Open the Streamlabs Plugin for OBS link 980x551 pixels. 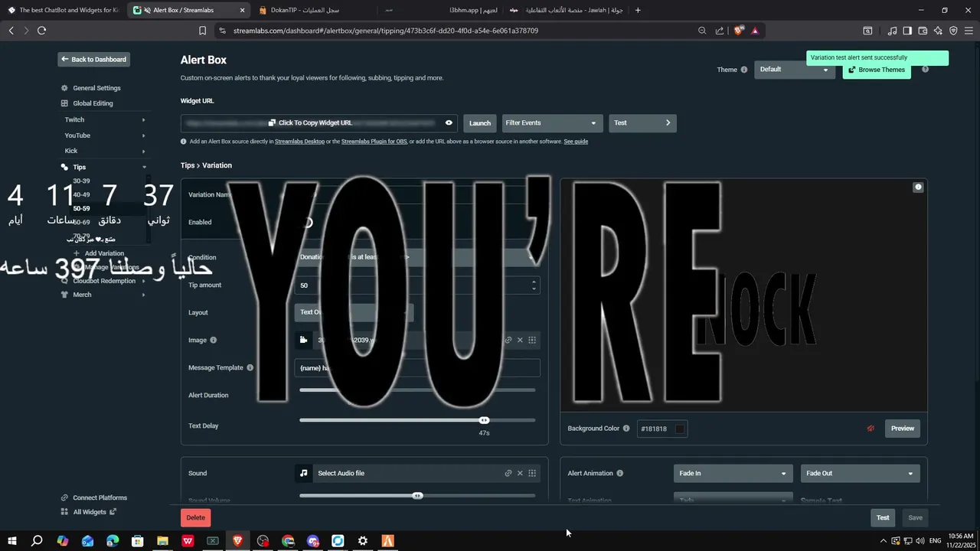[x=374, y=142]
